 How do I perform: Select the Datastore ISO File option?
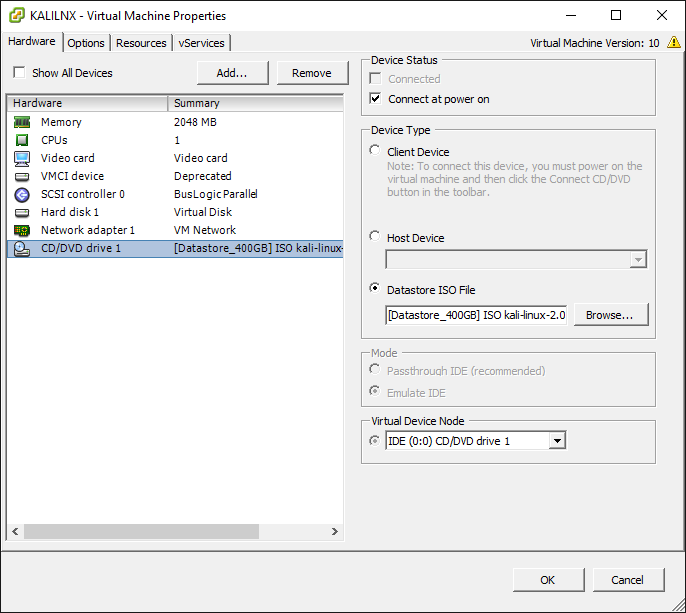(x=374, y=288)
